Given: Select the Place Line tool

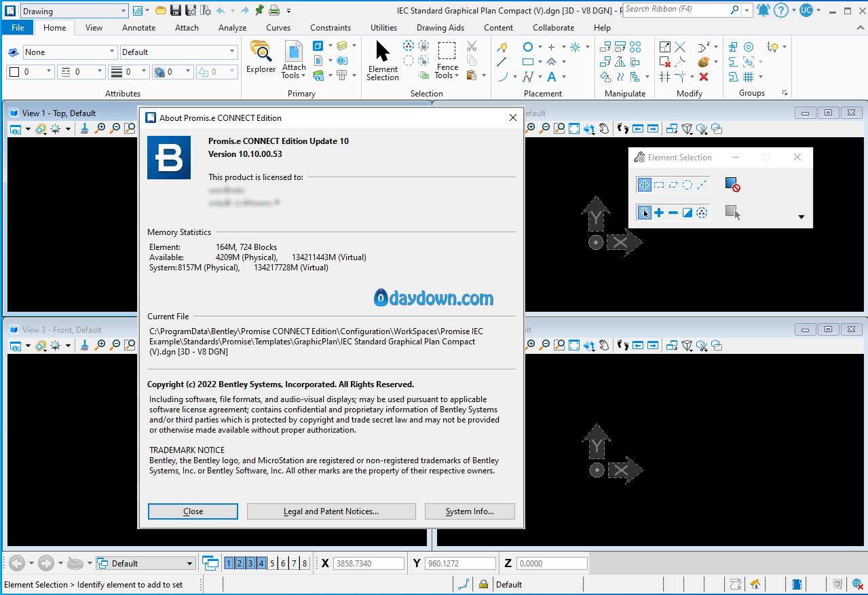Looking at the screenshot, I should pyautogui.click(x=502, y=62).
